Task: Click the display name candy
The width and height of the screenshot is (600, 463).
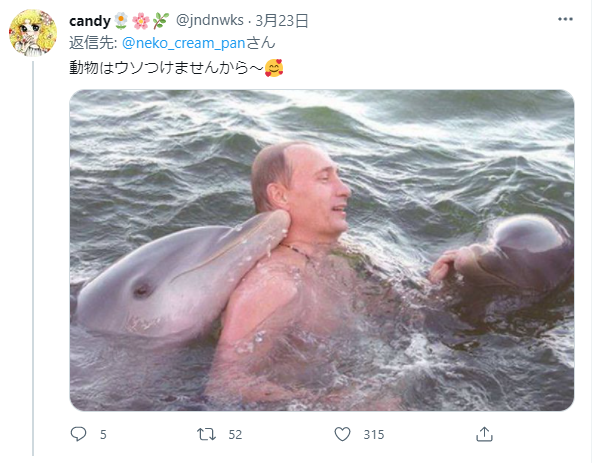Action: [x=90, y=21]
